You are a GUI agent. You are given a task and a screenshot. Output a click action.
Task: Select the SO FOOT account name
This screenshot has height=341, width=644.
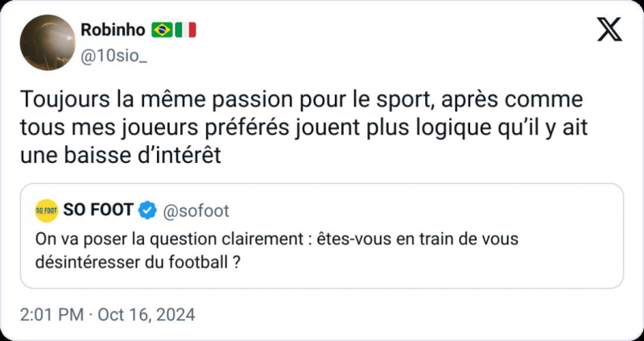click(x=98, y=211)
